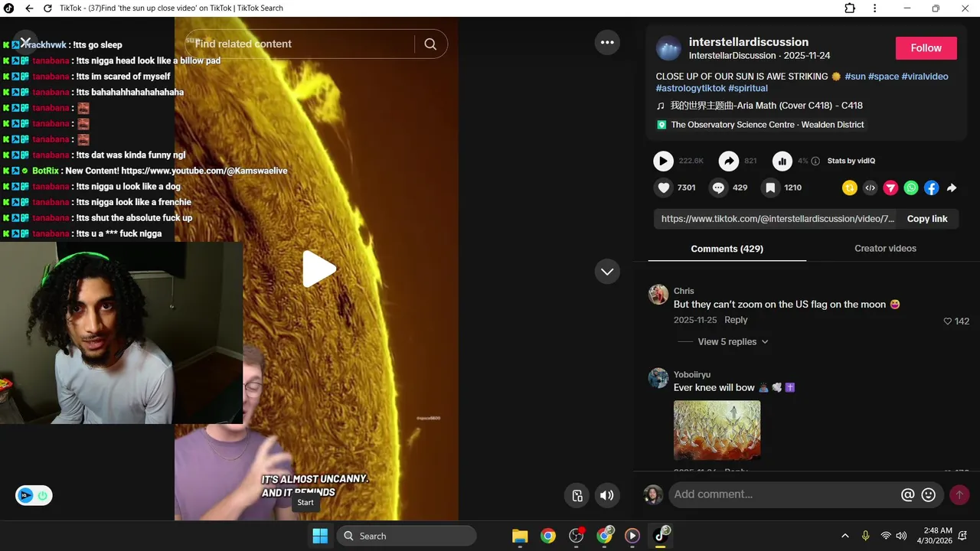This screenshot has height=551, width=980.
Task: Open OBS Studio from the taskbar
Action: [x=577, y=536]
